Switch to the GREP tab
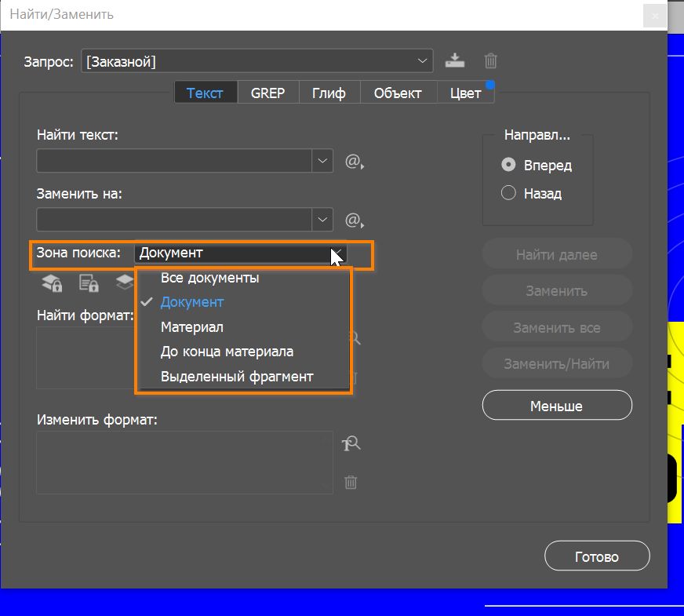Image resolution: width=684 pixels, height=616 pixels. point(267,93)
